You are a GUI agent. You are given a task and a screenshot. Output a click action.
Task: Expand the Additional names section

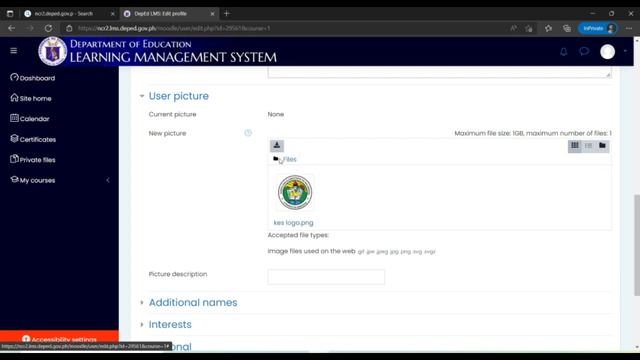point(193,302)
